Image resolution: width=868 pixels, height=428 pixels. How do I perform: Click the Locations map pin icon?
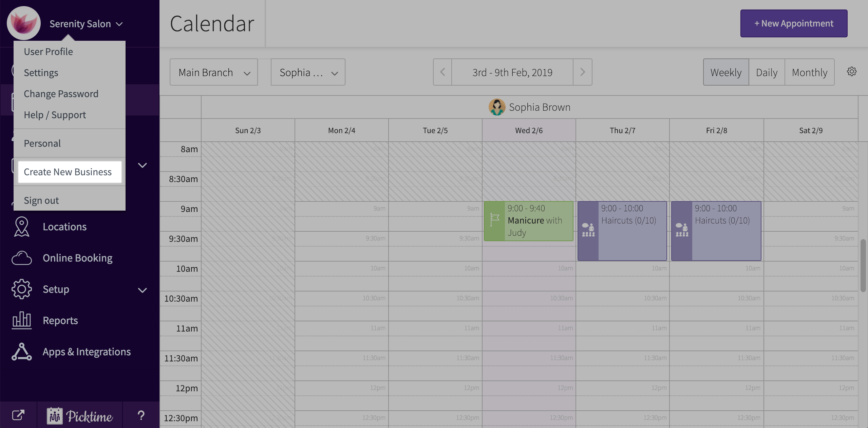pos(22,227)
